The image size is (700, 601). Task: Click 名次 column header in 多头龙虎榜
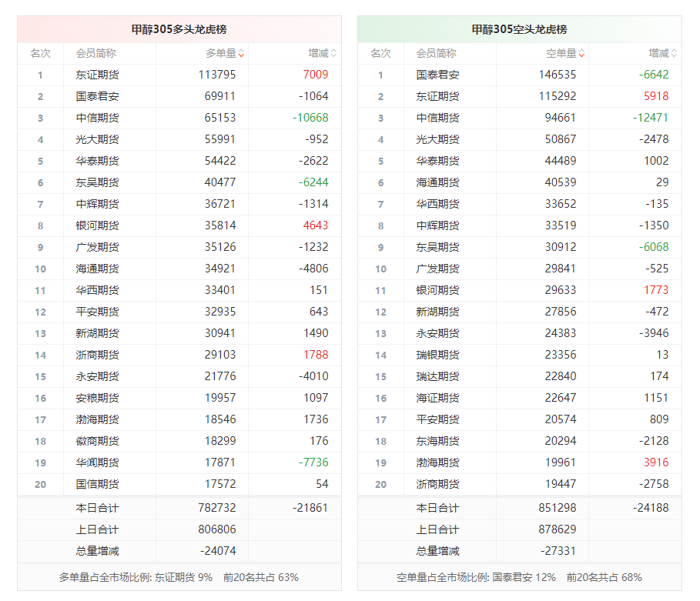tap(40, 53)
